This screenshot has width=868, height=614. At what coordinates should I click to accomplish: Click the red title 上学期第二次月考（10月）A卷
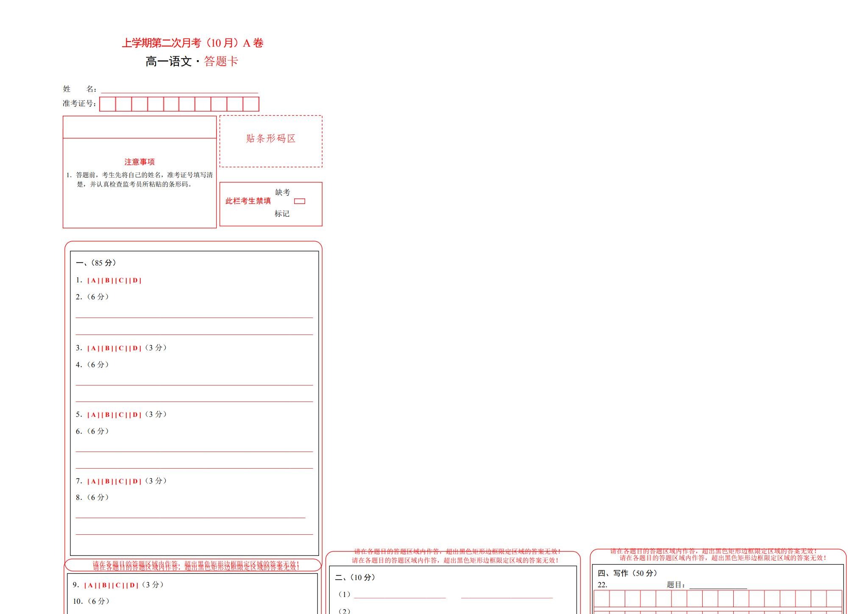193,43
